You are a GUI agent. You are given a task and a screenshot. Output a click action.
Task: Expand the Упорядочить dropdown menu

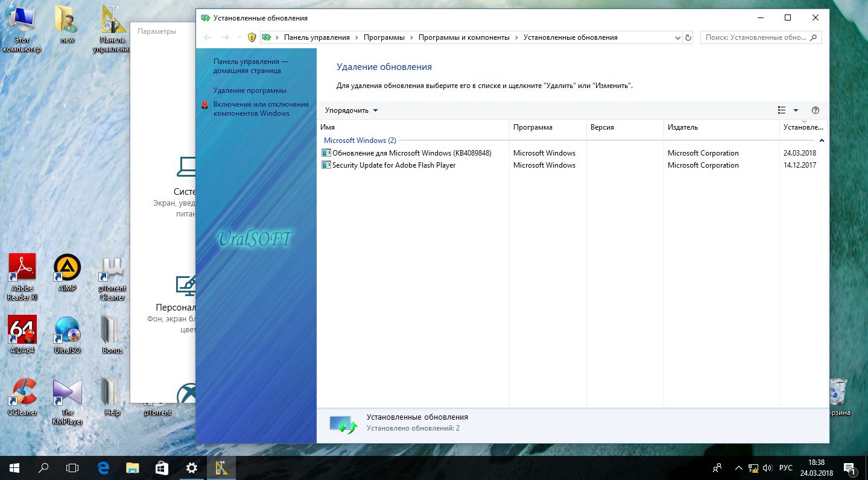coord(351,110)
